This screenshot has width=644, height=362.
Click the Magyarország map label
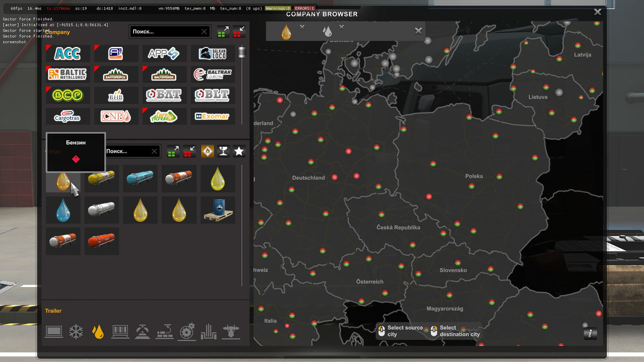[x=445, y=308]
